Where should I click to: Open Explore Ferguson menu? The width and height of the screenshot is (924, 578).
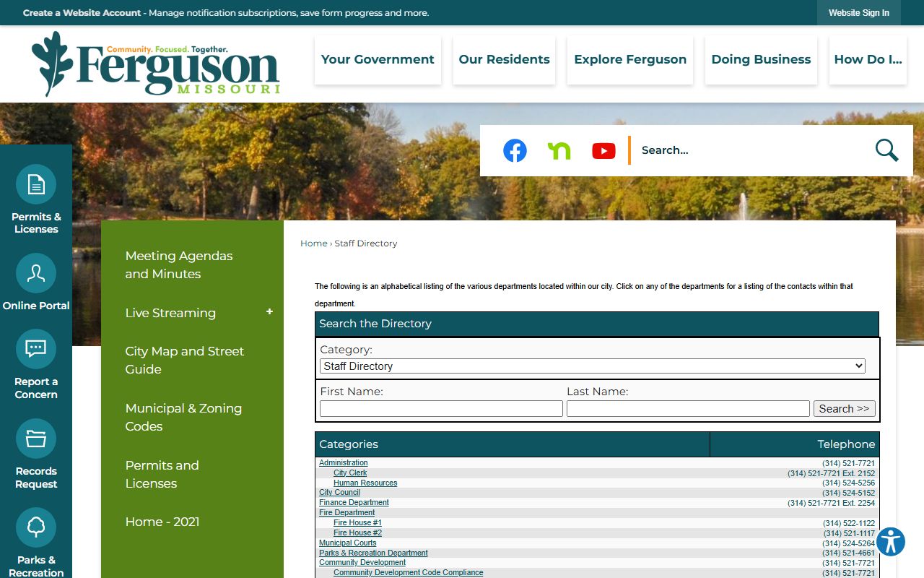click(x=630, y=60)
